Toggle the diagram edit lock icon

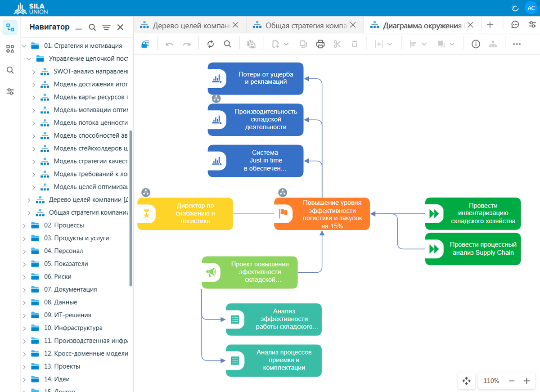point(145,44)
